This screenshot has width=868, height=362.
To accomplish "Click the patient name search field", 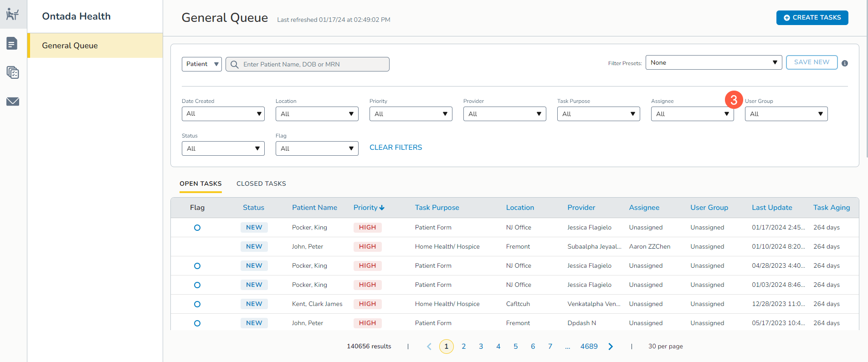I will [x=313, y=65].
